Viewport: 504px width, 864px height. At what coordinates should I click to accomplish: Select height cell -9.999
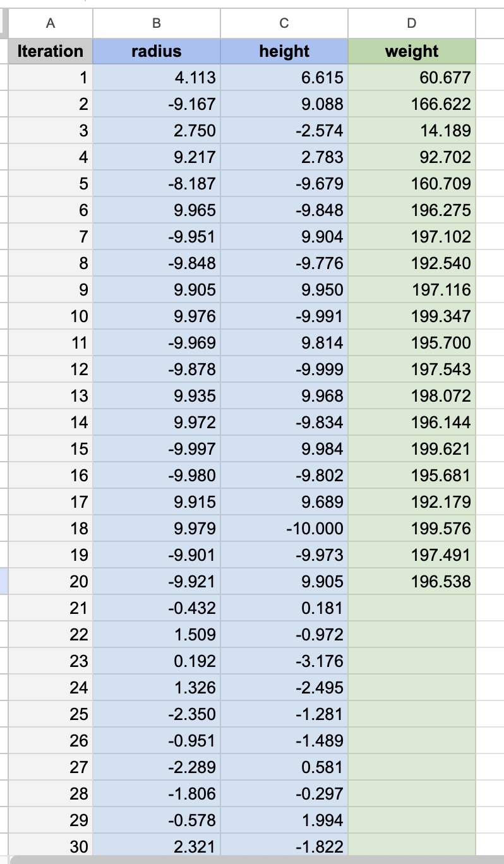[284, 369]
